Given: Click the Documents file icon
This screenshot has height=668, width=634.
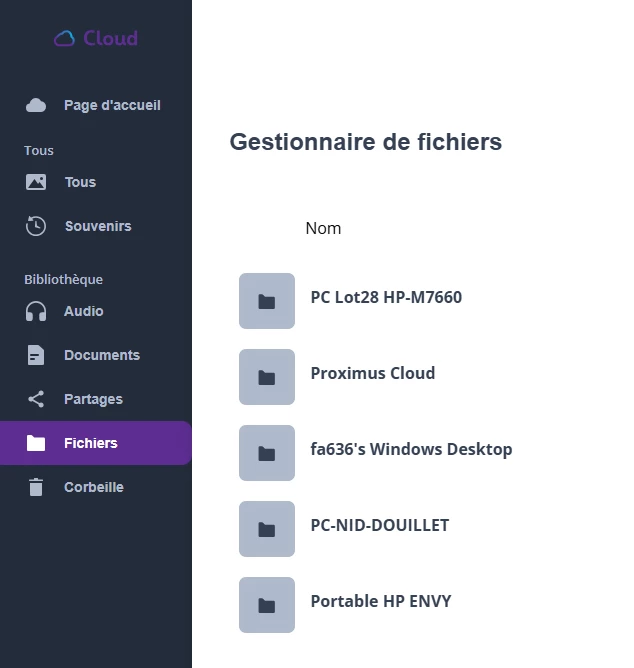Looking at the screenshot, I should pyautogui.click(x=36, y=355).
